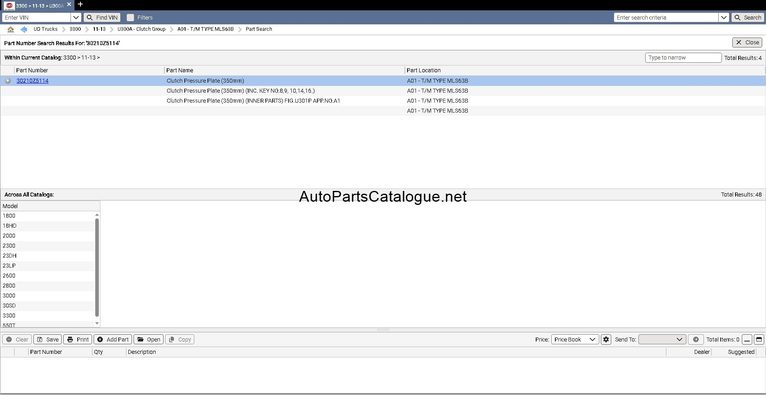
Task: Select the 'Clutch Pressure Plate (350mm)' first row
Action: [x=383, y=81]
